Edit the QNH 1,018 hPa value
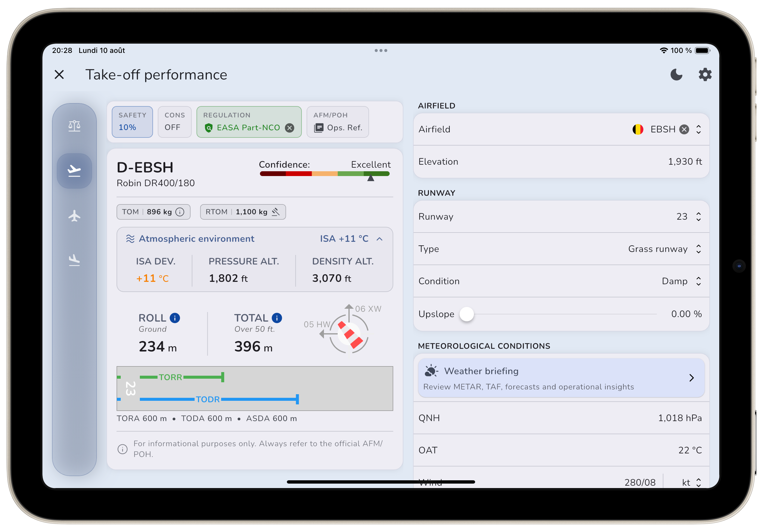Screen dimensions: 762x532 pos(561,418)
